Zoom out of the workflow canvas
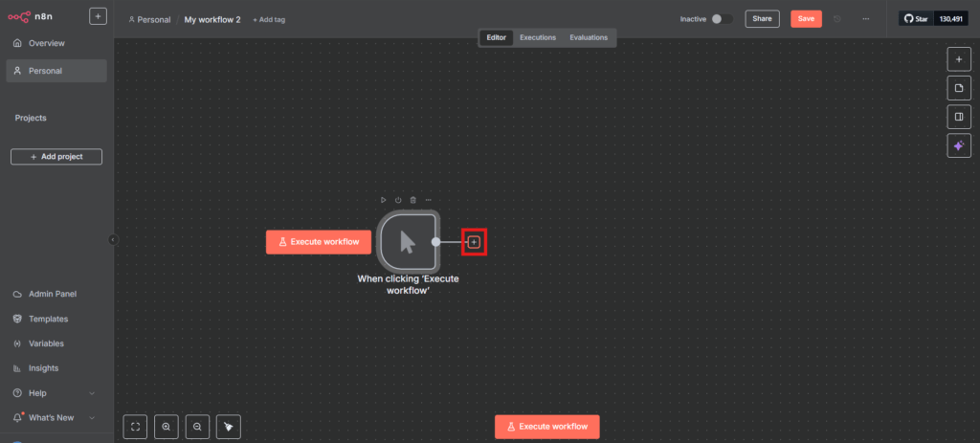Viewport: 980px width, 443px height. click(x=197, y=427)
